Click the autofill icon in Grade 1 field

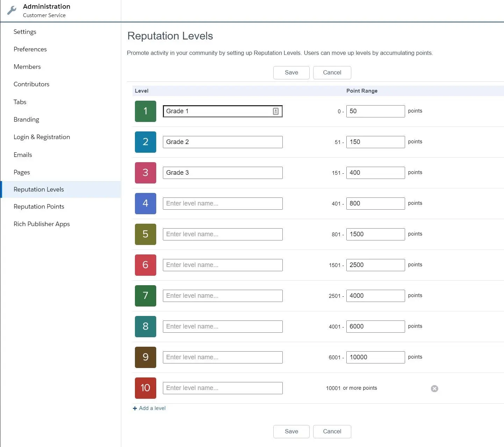(x=276, y=111)
